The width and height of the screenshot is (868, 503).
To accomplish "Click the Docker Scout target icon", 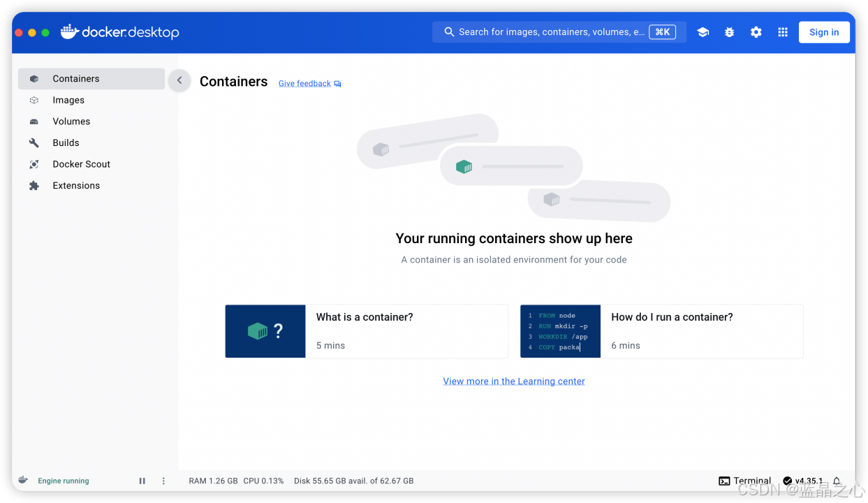I will coord(34,164).
